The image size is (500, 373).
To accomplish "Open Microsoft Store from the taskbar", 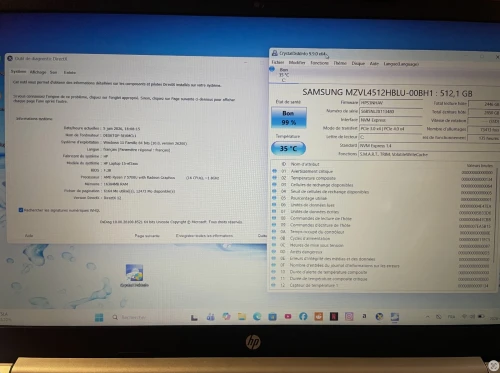I will (272, 317).
